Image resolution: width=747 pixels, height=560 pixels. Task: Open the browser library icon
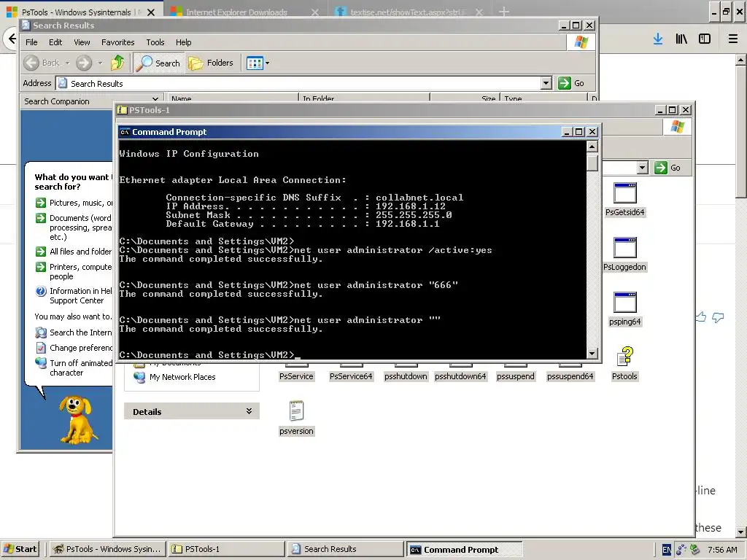pos(681,39)
